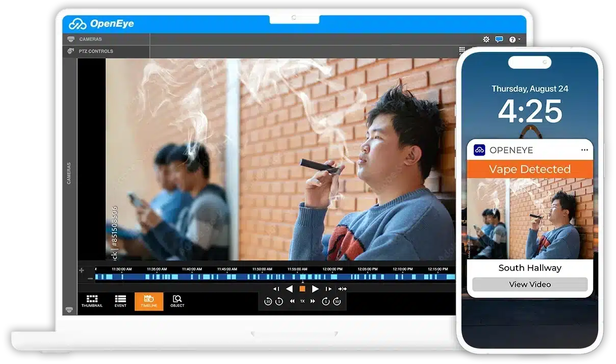Click the Thumbnail view tab
The height and width of the screenshot is (364, 616).
(92, 301)
